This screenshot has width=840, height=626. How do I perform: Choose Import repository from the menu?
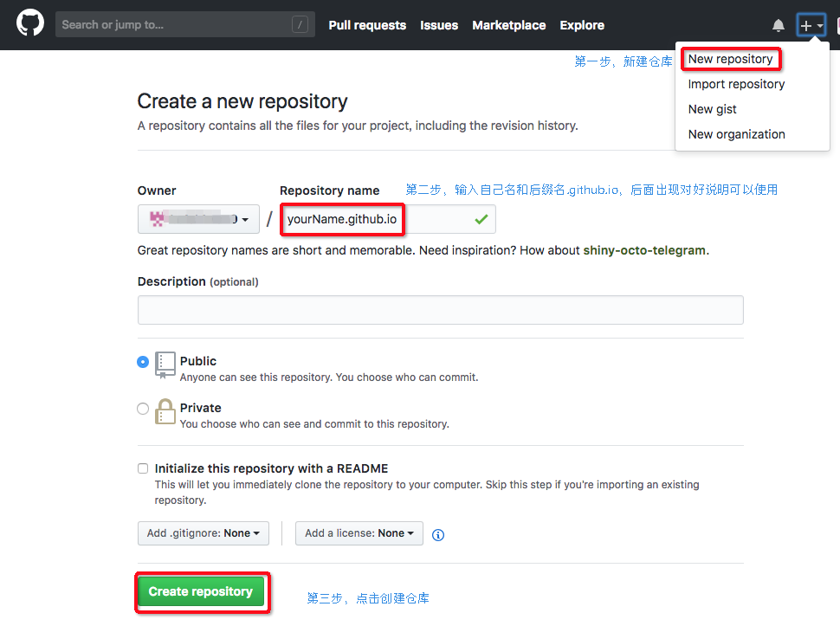pyautogui.click(x=736, y=84)
